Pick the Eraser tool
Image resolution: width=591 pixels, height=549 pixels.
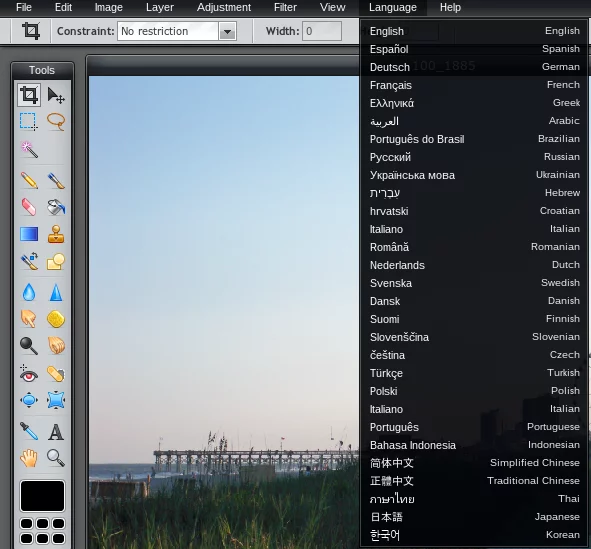29,207
